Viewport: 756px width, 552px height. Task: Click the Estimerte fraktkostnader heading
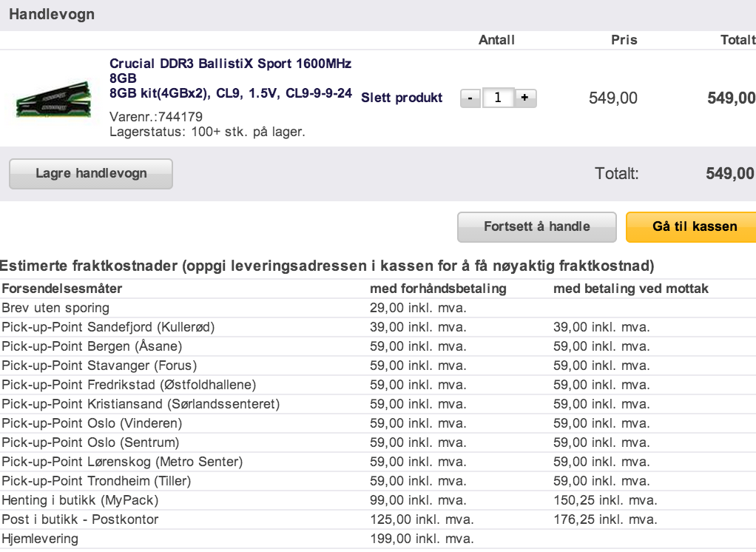point(327,266)
